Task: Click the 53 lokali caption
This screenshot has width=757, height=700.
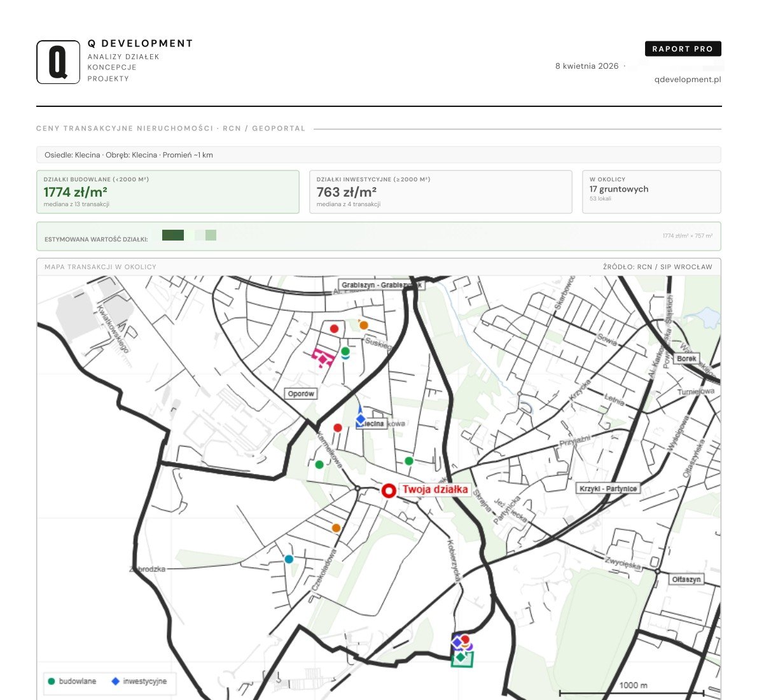Action: [x=600, y=199]
